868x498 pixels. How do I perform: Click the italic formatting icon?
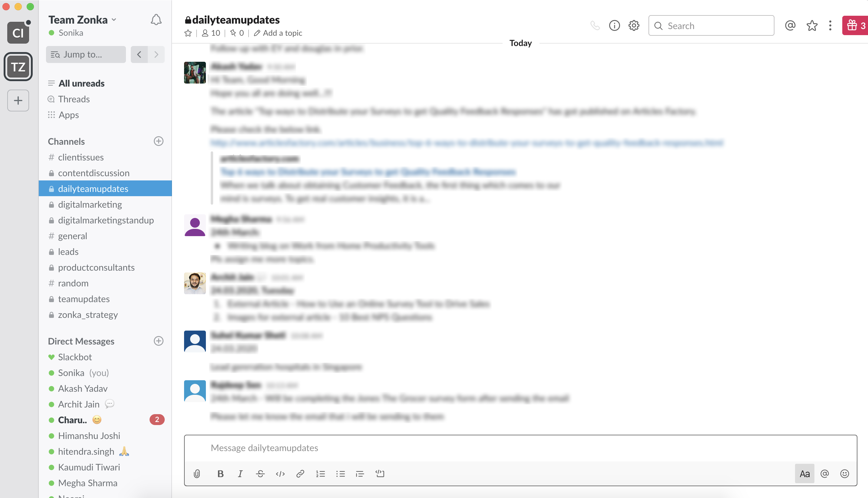[240, 473]
